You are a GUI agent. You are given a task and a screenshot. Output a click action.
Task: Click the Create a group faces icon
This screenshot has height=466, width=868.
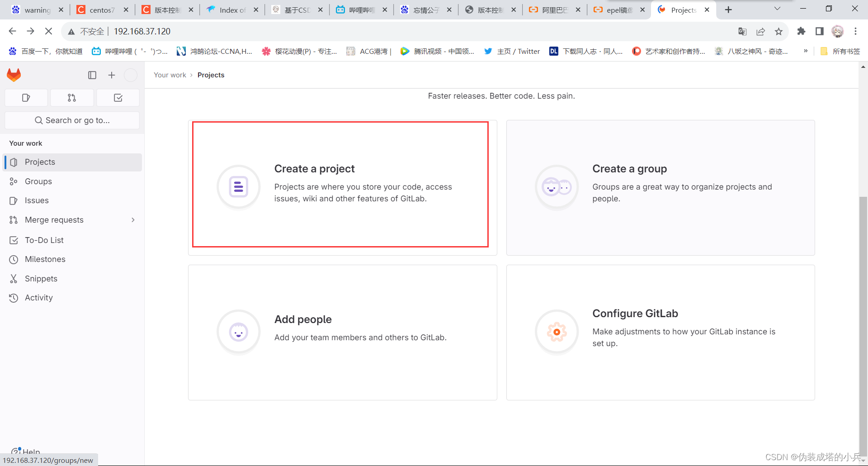557,187
